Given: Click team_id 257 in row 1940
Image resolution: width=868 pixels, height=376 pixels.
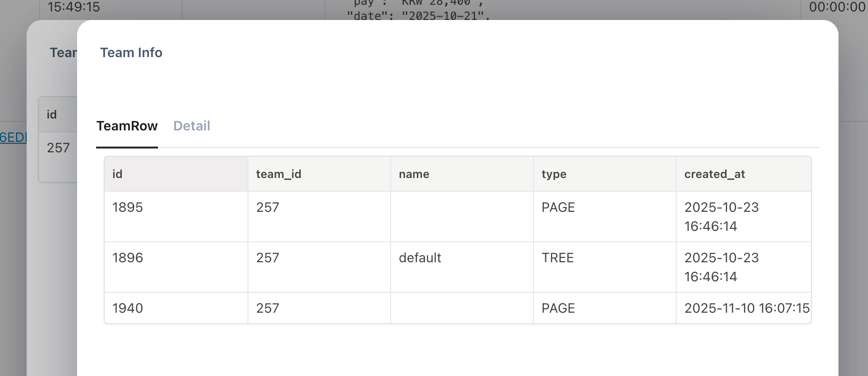Looking at the screenshot, I should click(319, 308).
